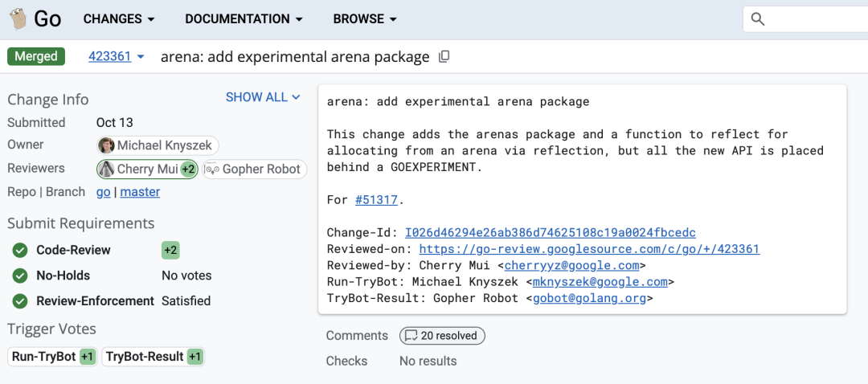The image size is (868, 384).
Task: Click the Code-Review green check icon
Action: tap(20, 251)
